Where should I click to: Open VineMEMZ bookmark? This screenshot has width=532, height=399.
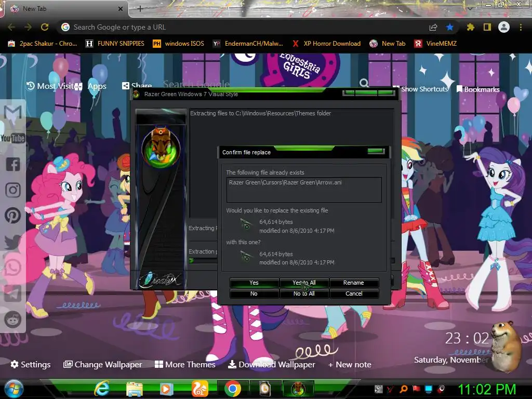[x=435, y=44]
